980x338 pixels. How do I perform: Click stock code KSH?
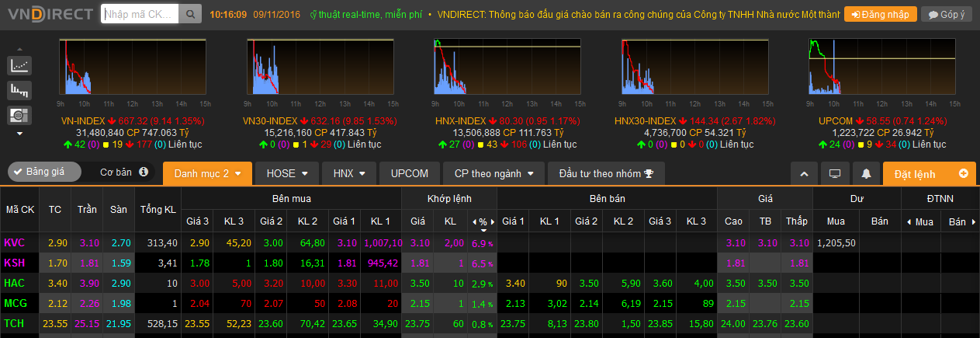pos(14,263)
